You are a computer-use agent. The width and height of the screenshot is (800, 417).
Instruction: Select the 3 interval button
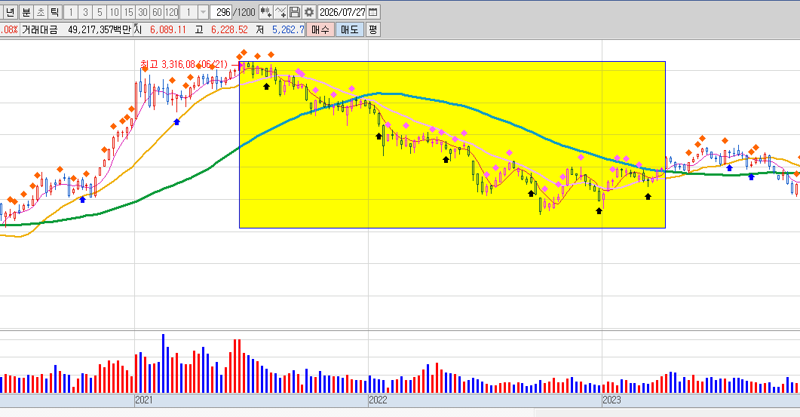[85, 12]
